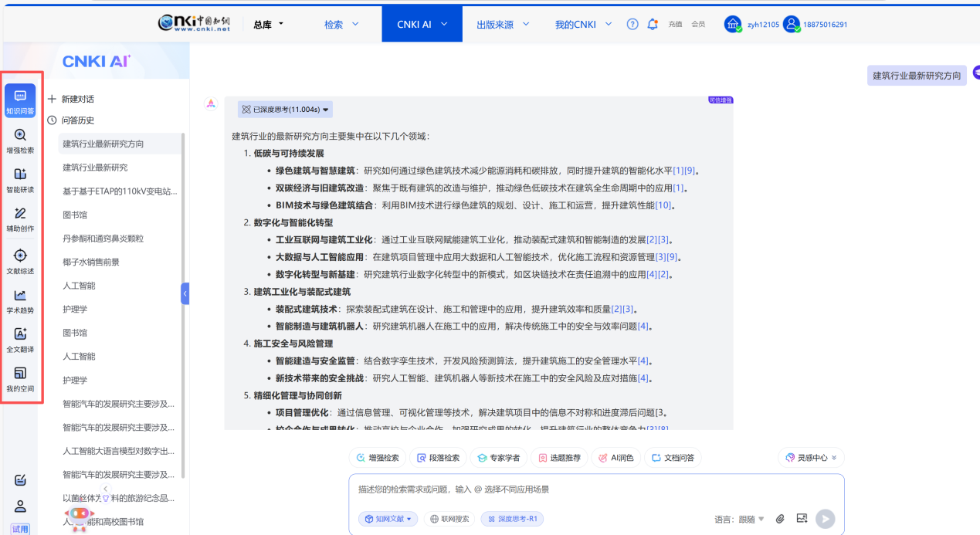The height and width of the screenshot is (535, 980).
Task: Click the feedback edit icon in sidebar
Action: 21,480
